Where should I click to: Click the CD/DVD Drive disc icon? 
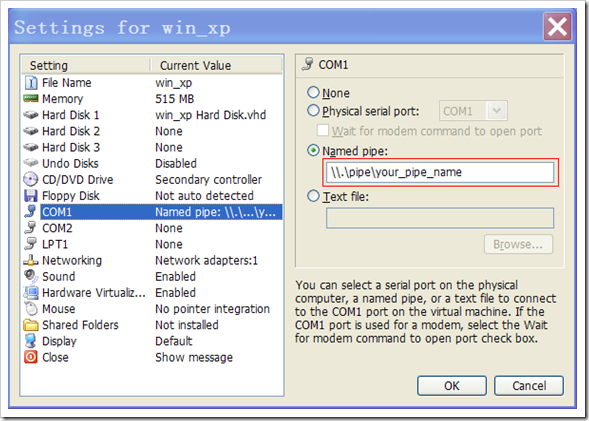(x=31, y=179)
